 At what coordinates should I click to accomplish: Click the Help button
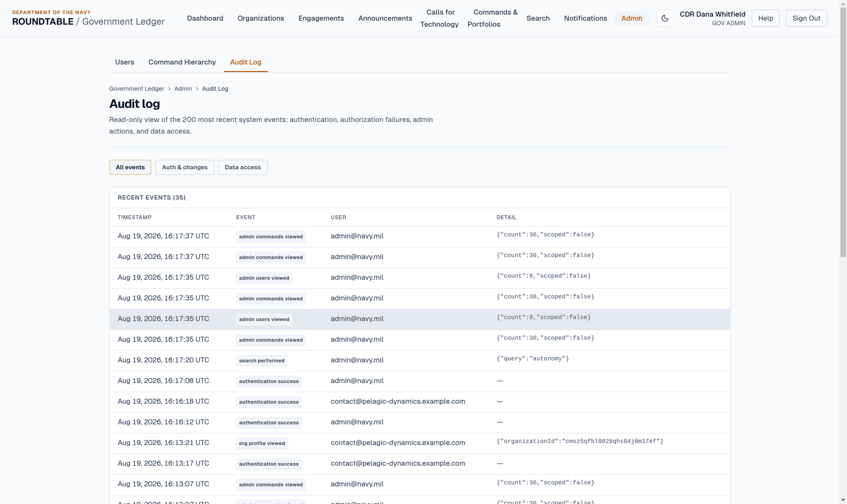(x=765, y=18)
